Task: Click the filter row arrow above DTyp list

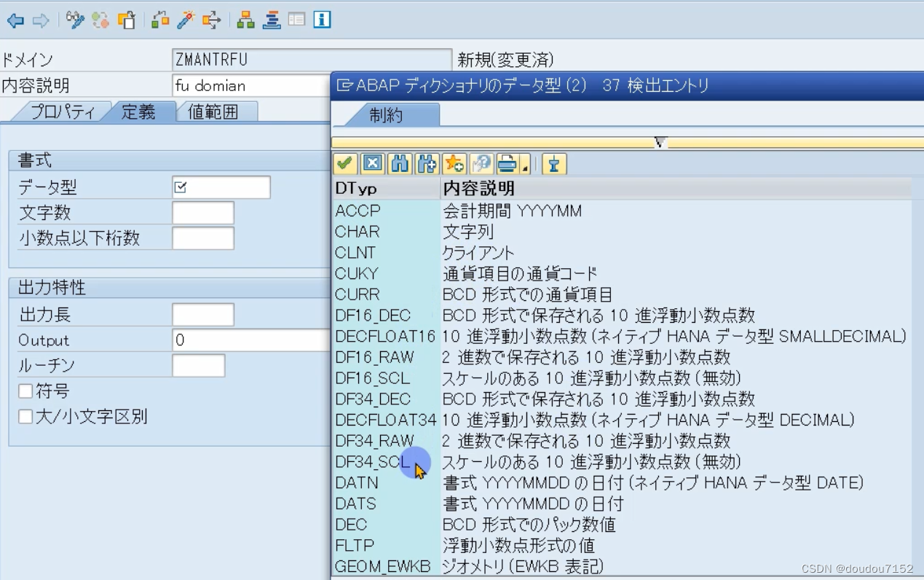Action: pos(660,143)
